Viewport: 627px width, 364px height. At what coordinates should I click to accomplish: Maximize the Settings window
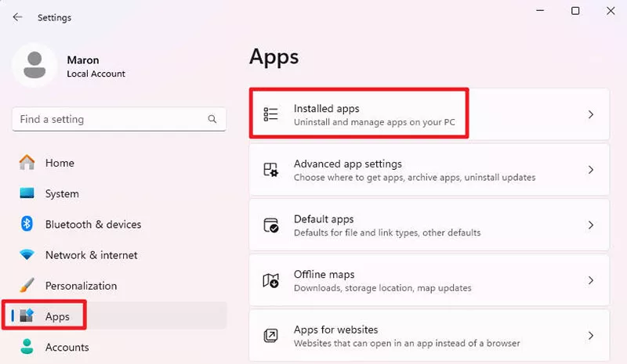575,11
